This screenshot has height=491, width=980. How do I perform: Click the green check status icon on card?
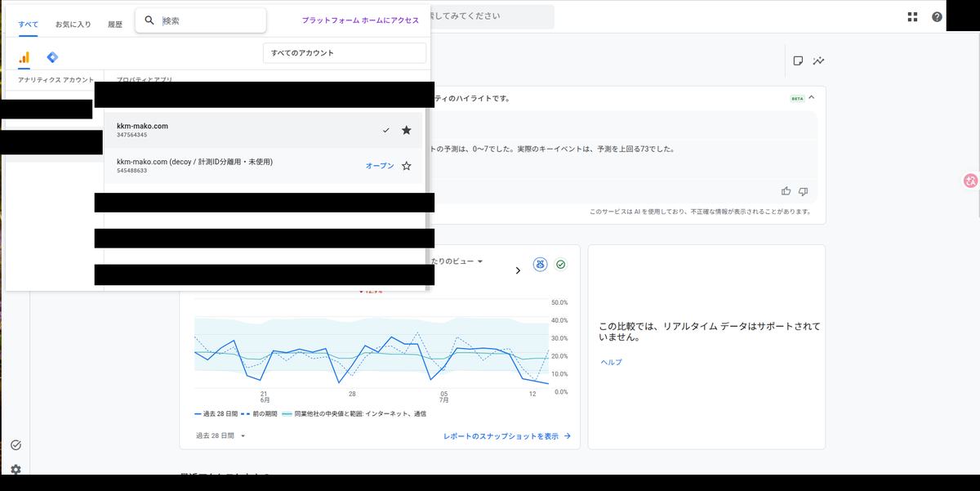coord(561,265)
